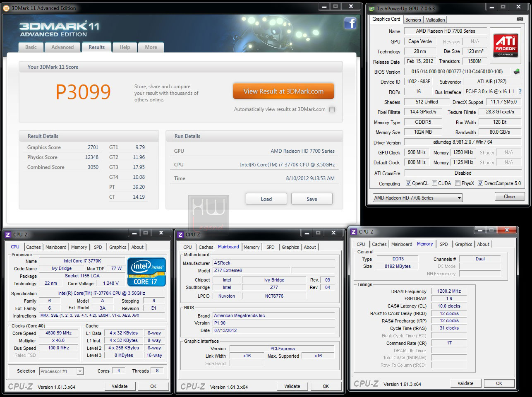Click the GPU name AMD Radeon HD 7700 Series field
The width and height of the screenshot is (532, 397).
point(446,31)
